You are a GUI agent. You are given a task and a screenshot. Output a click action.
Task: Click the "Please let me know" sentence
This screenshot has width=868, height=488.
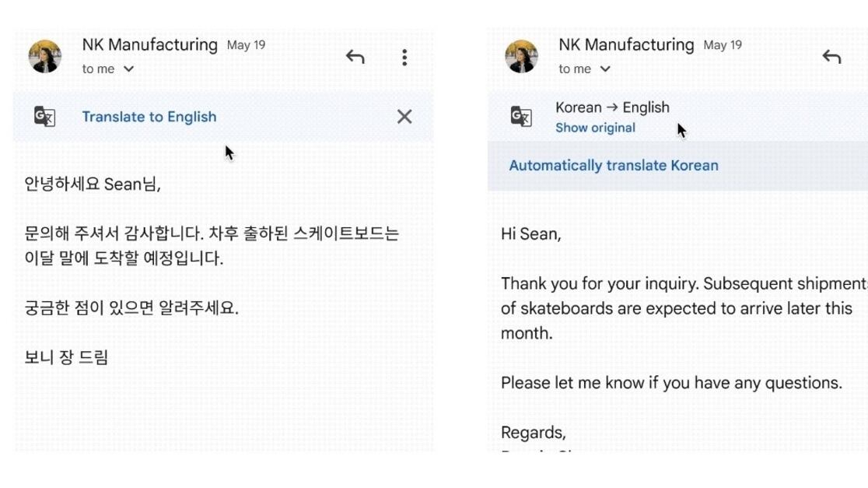pyautogui.click(x=671, y=383)
